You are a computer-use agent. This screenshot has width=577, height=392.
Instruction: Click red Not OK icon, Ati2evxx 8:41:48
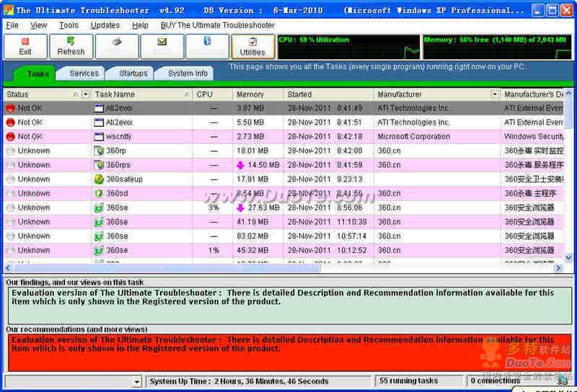(11, 108)
